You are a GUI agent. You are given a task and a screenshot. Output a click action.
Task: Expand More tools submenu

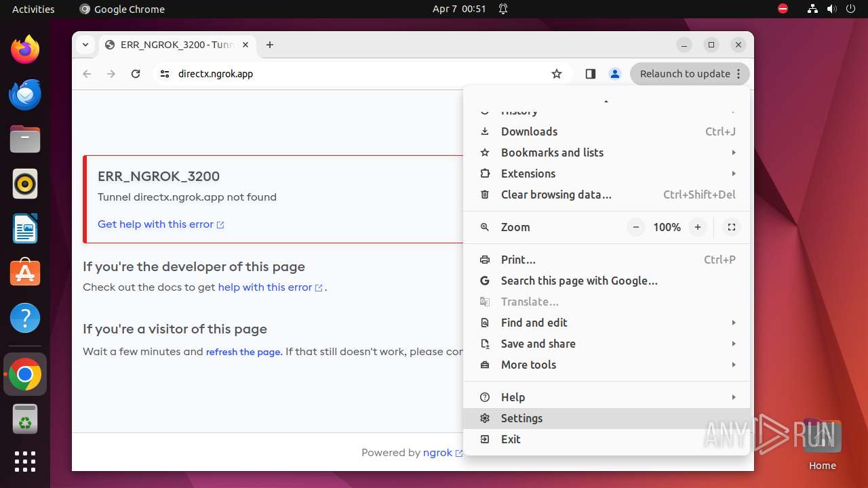pyautogui.click(x=606, y=365)
